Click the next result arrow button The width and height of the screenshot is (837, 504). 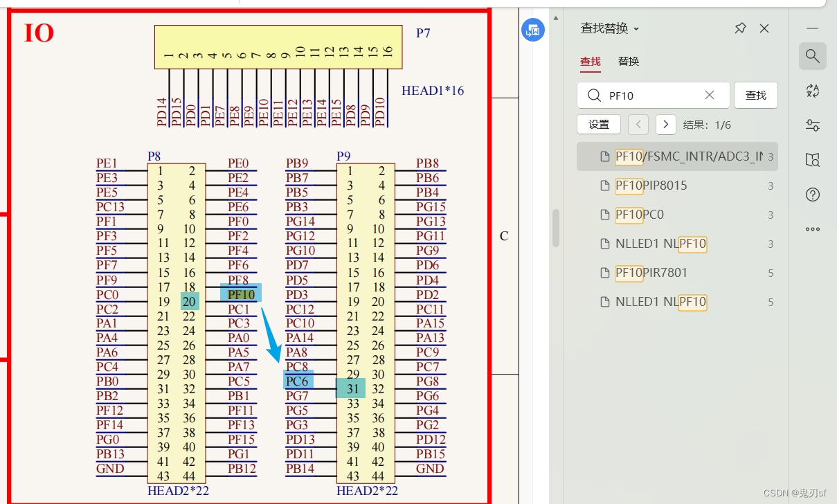pos(665,125)
